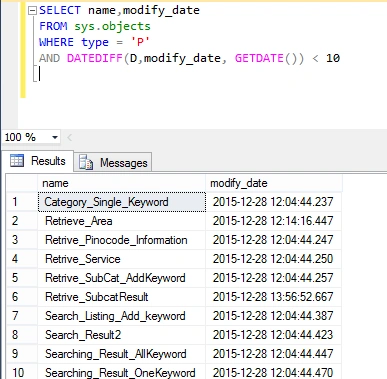The image size is (387, 379).
Task: Select the Retrive_Service cell
Action: pos(122,259)
